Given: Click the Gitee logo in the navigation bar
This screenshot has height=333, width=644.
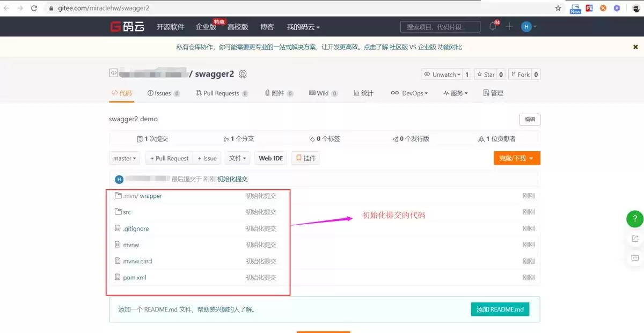Looking at the screenshot, I should (x=127, y=26).
